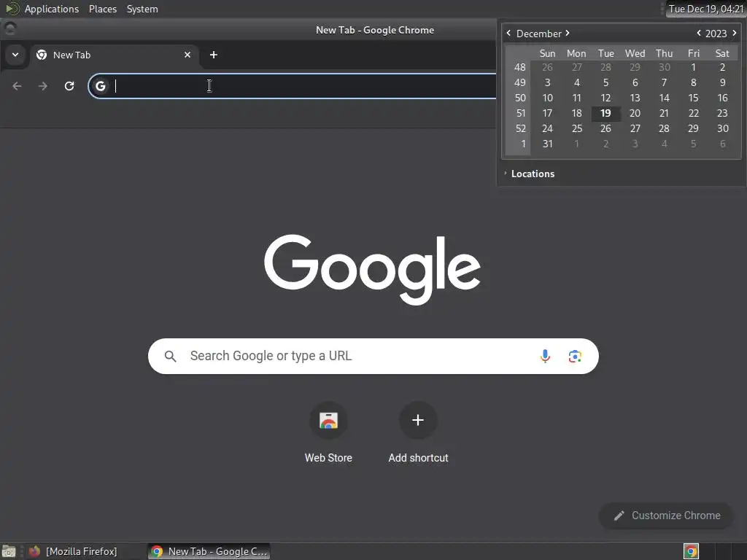Image resolution: width=747 pixels, height=560 pixels.
Task: Select December 28 in the calendar
Action: pos(664,128)
